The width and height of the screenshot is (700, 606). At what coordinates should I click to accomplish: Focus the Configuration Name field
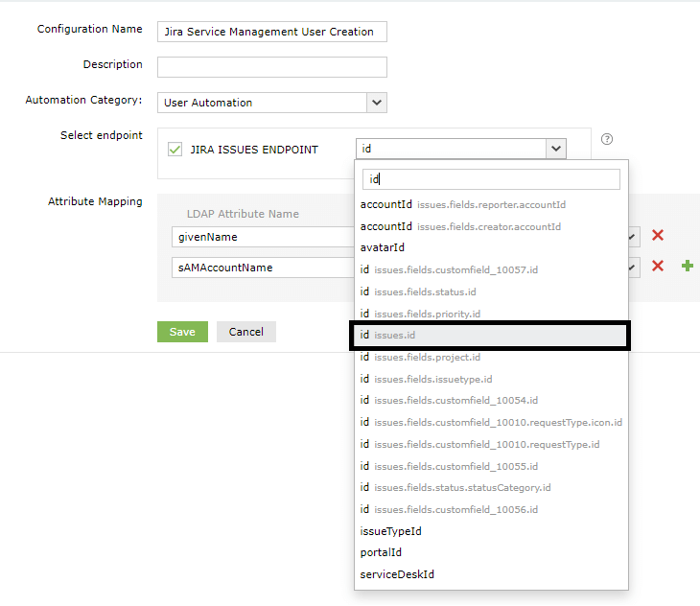271,32
